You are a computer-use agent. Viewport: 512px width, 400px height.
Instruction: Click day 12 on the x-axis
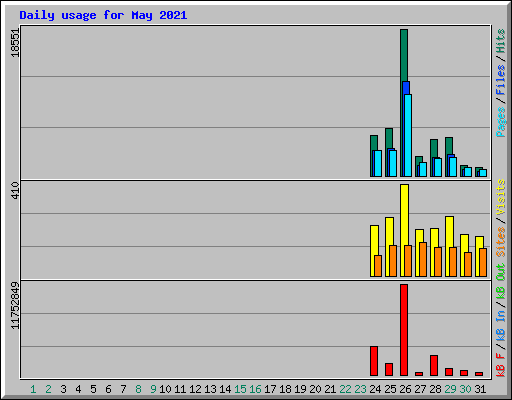195,389
